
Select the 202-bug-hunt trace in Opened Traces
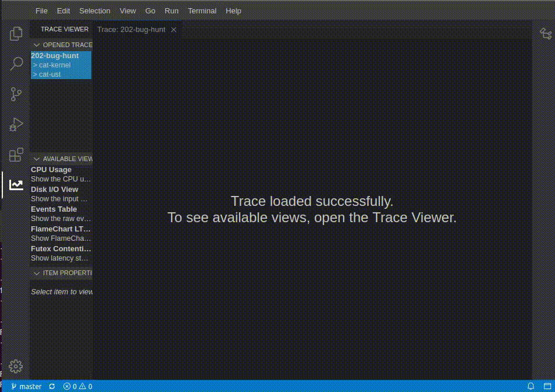click(55, 56)
